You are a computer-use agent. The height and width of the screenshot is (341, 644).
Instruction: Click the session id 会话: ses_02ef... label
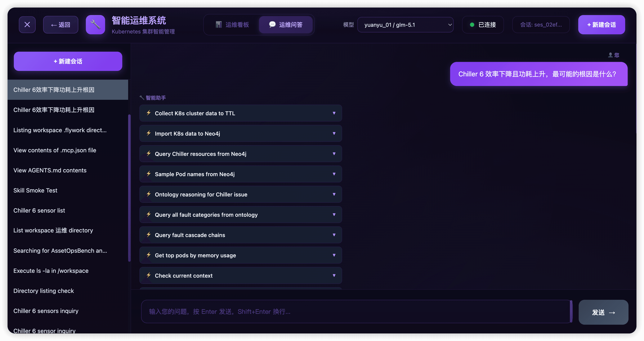(x=541, y=24)
